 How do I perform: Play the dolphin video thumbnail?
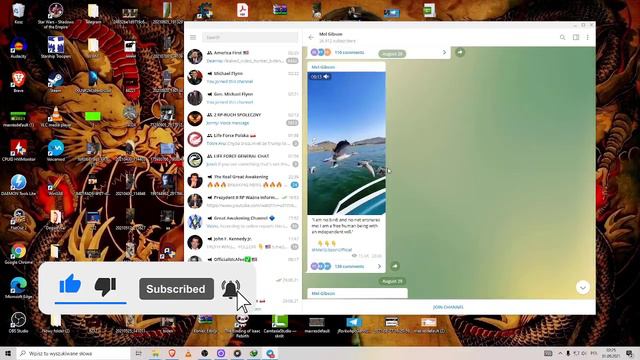[347, 143]
